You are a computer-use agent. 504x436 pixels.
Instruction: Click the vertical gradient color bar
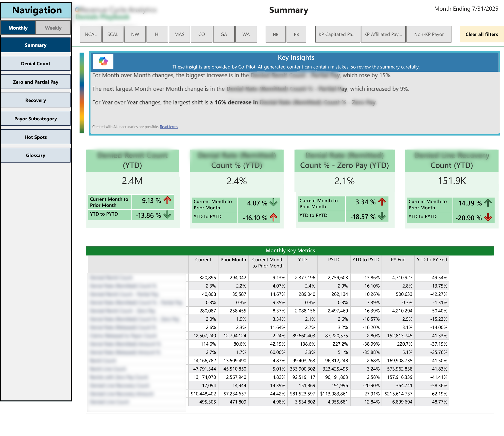(82, 92)
